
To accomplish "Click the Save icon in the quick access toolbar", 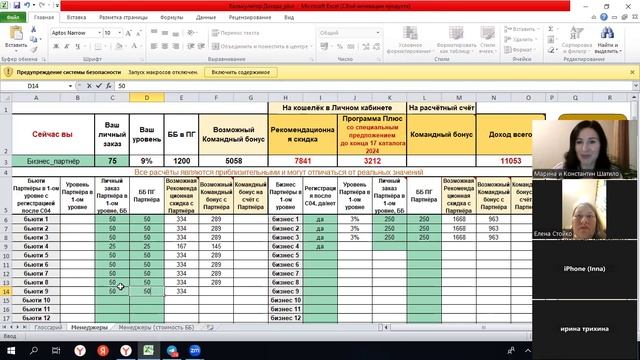I will pyautogui.click(x=17, y=5).
